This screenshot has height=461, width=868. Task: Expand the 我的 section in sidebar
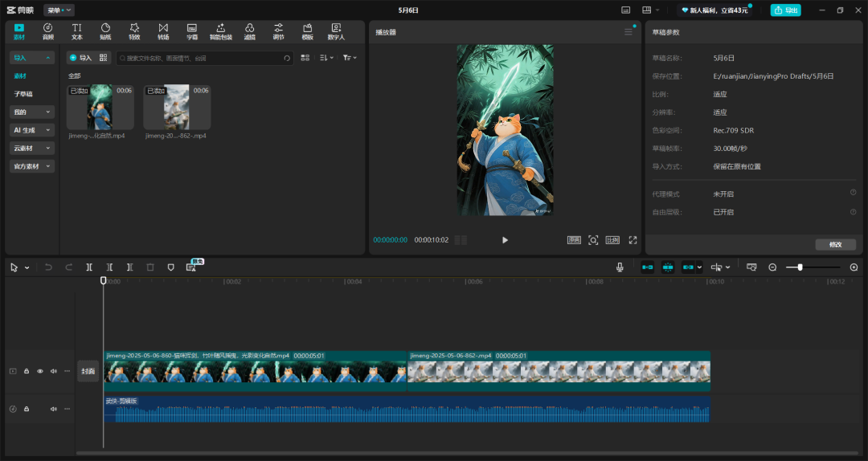[x=32, y=112]
